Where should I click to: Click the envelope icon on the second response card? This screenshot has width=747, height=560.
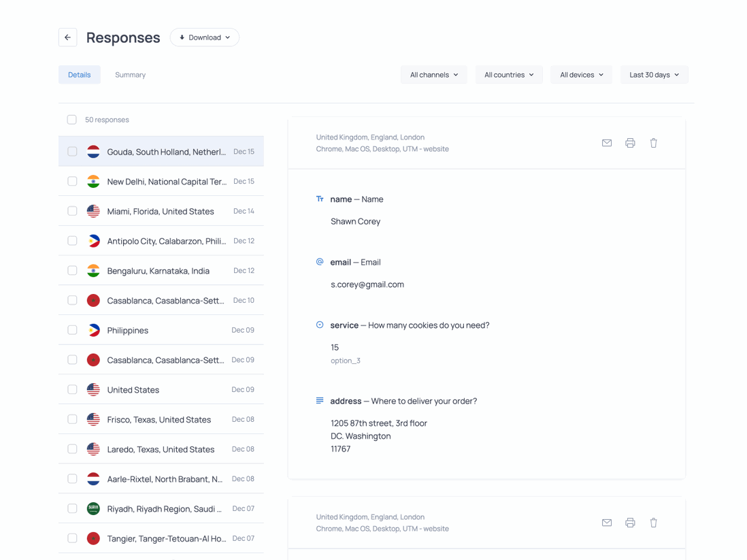coord(607,523)
